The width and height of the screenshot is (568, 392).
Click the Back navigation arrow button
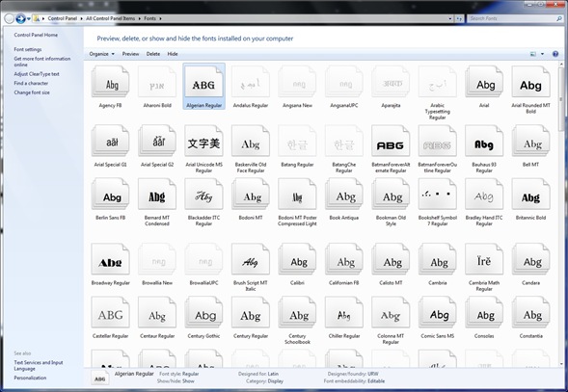(x=9, y=18)
